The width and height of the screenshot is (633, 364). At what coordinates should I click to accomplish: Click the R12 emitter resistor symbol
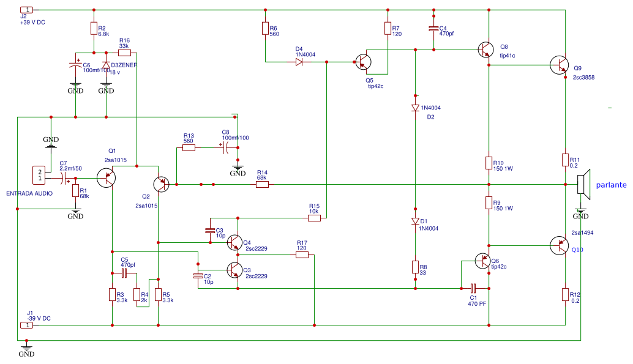(565, 295)
